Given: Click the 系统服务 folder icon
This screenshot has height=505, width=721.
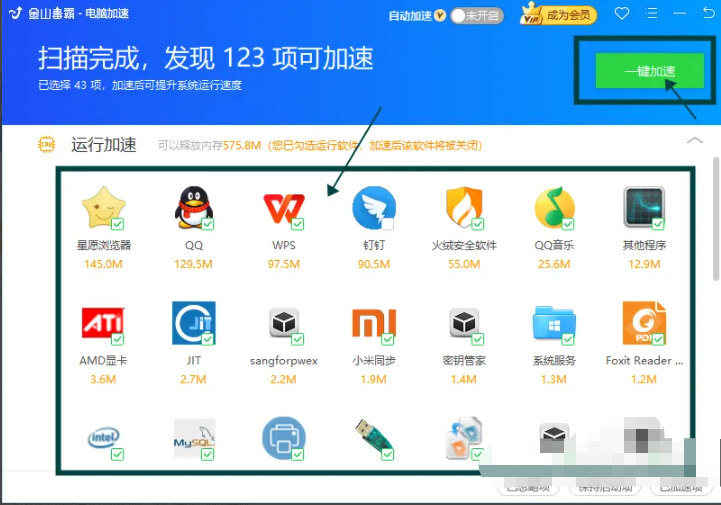Looking at the screenshot, I should (554, 323).
